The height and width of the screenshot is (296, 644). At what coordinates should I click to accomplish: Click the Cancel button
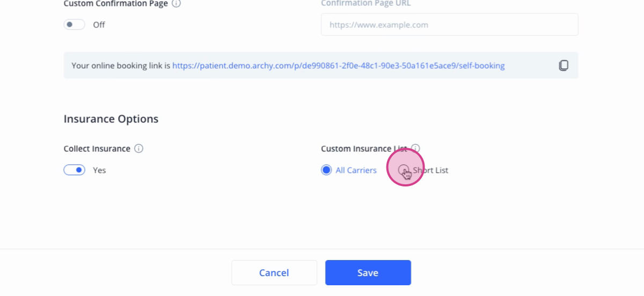click(x=274, y=273)
